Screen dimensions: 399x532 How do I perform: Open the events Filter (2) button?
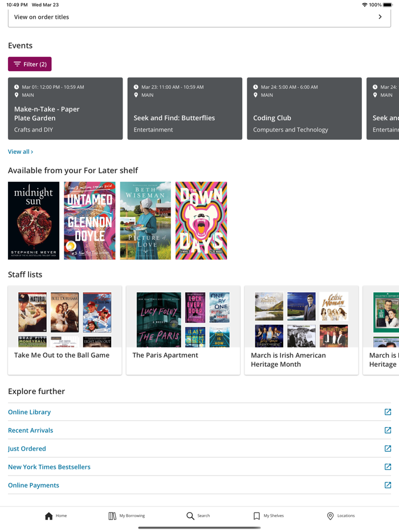click(30, 64)
